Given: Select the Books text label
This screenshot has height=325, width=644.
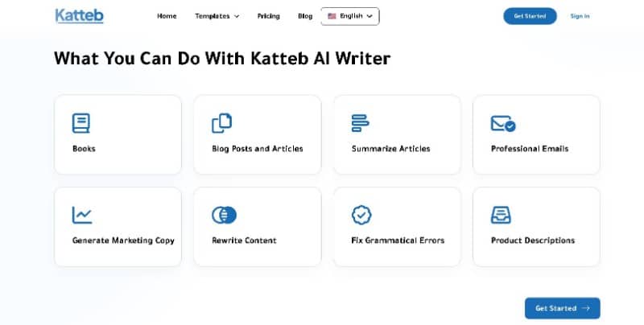Looking at the screenshot, I should 84,149.
